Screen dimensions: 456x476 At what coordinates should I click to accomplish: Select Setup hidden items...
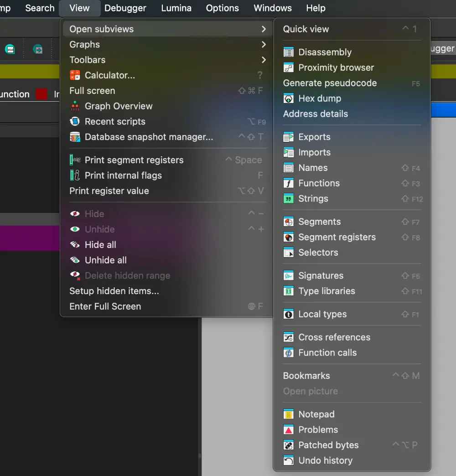click(x=114, y=291)
